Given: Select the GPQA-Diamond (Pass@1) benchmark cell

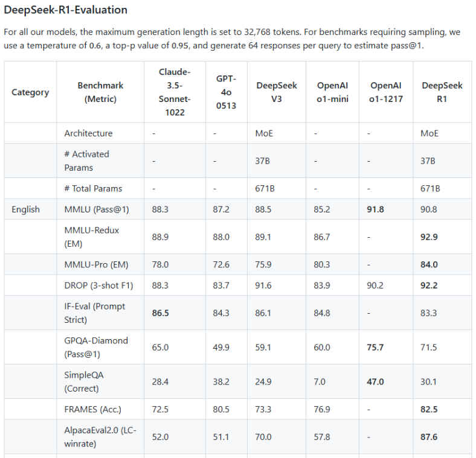Looking at the screenshot, I should 96,347.
